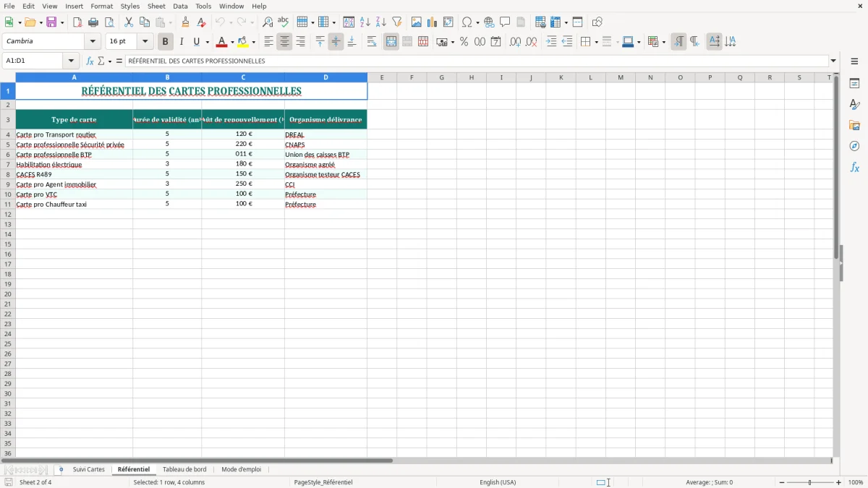Viewport: 868px width, 488px height.
Task: Click the Print icon
Action: pos(93,22)
